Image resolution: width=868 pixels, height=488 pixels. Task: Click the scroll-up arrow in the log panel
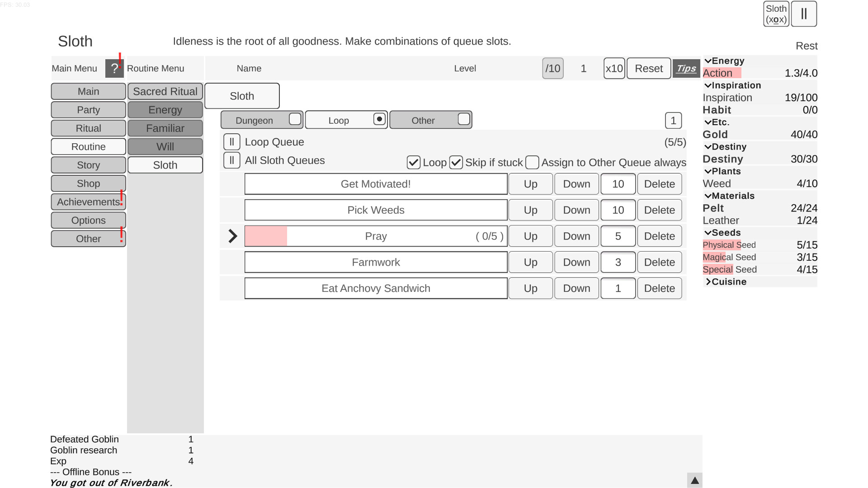coord(694,480)
